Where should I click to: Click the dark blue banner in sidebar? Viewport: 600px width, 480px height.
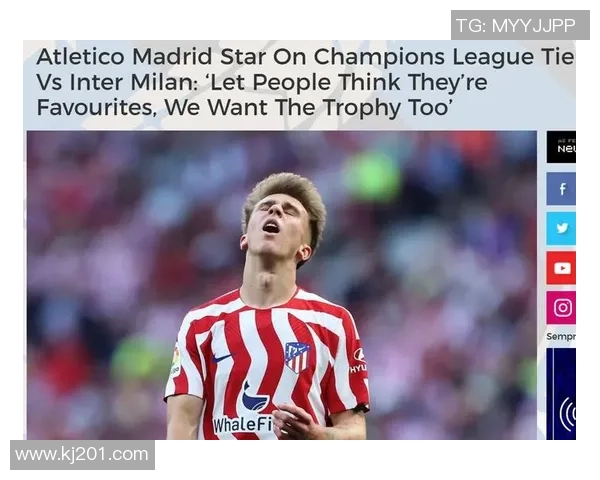click(x=561, y=393)
